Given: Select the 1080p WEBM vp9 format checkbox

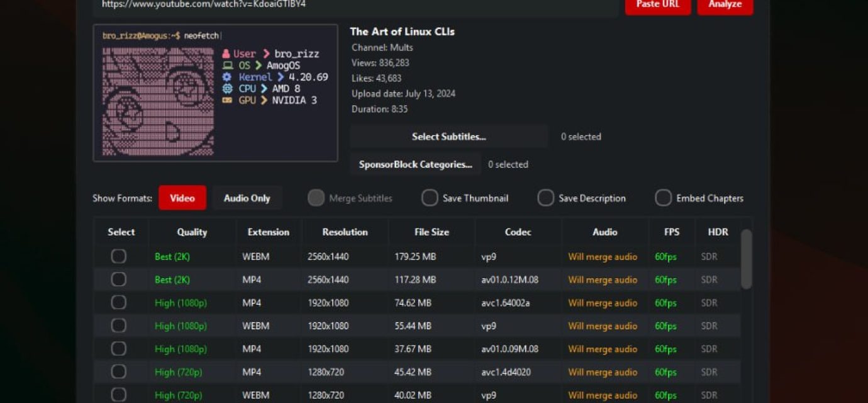Looking at the screenshot, I should tap(118, 326).
